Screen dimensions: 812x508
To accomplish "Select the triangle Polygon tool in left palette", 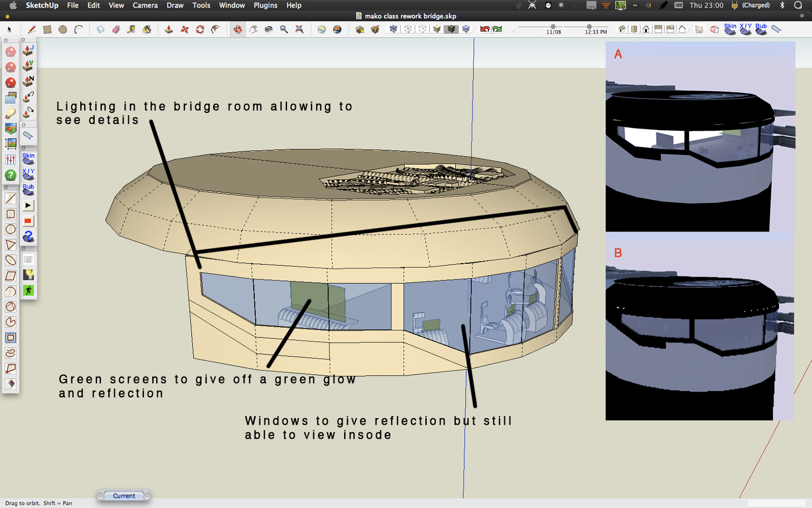I will point(11,245).
